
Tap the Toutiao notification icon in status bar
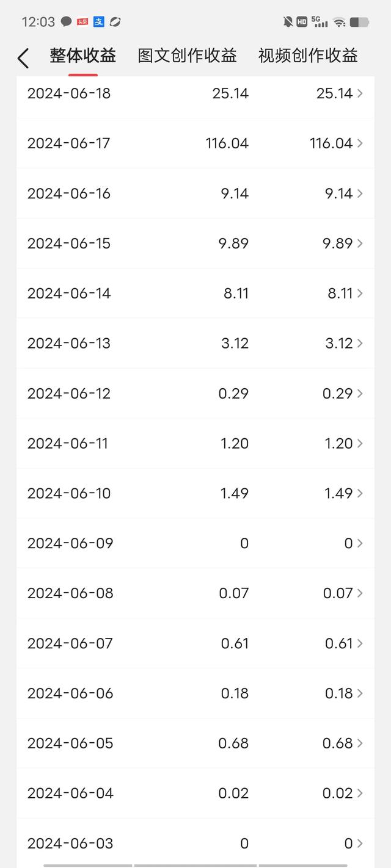tap(82, 21)
